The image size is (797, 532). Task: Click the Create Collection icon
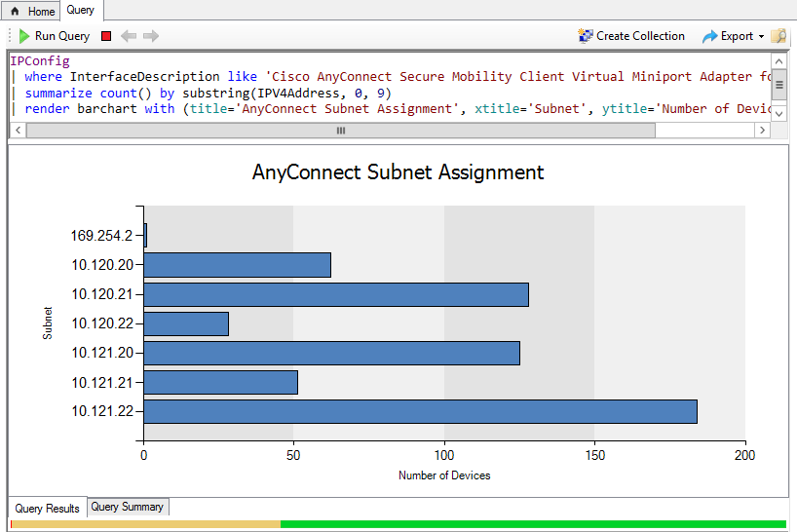(x=586, y=36)
